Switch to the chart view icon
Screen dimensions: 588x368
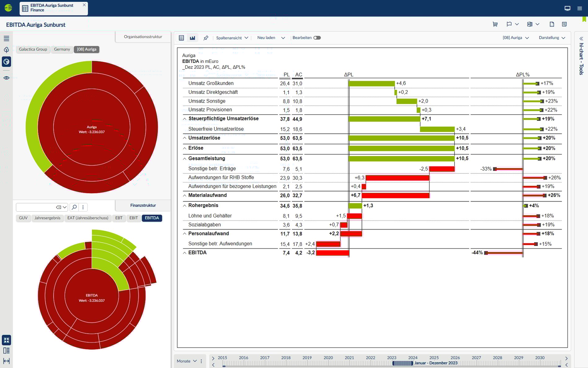coord(192,37)
